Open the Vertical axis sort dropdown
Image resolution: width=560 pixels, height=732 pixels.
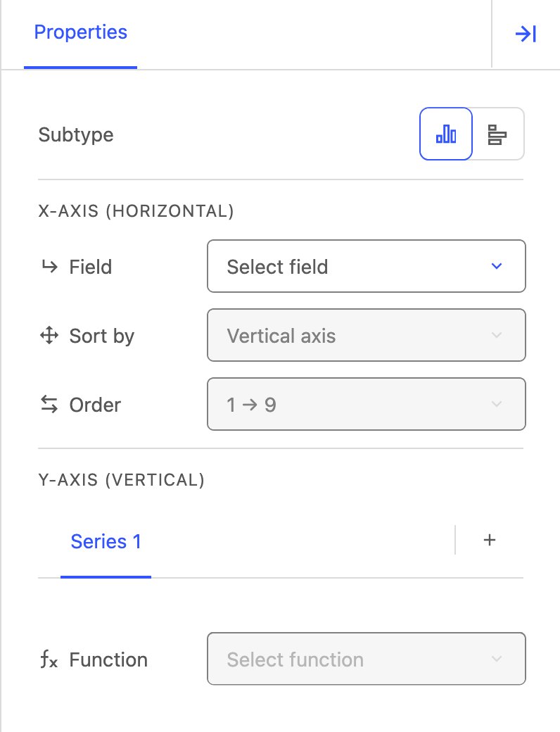(367, 335)
